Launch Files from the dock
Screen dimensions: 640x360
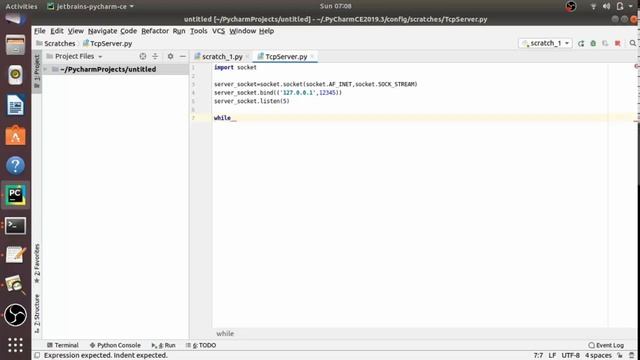tap(15, 44)
